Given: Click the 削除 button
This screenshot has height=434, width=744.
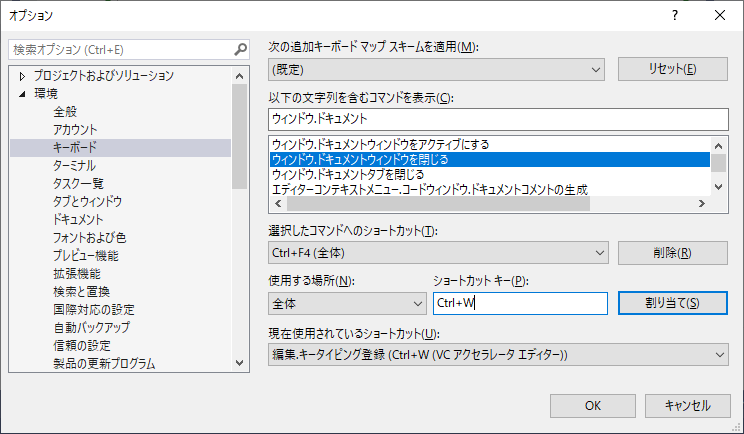Looking at the screenshot, I should [672, 253].
